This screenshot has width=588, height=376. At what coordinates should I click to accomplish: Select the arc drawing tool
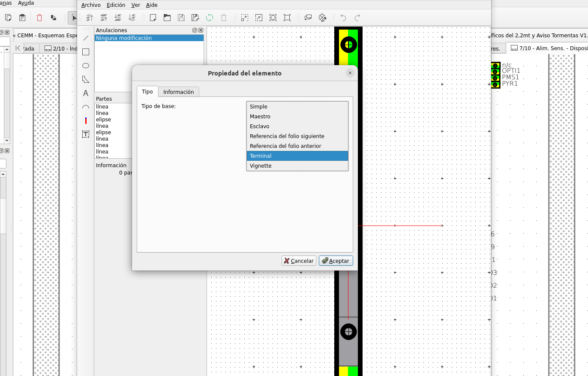[x=86, y=107]
